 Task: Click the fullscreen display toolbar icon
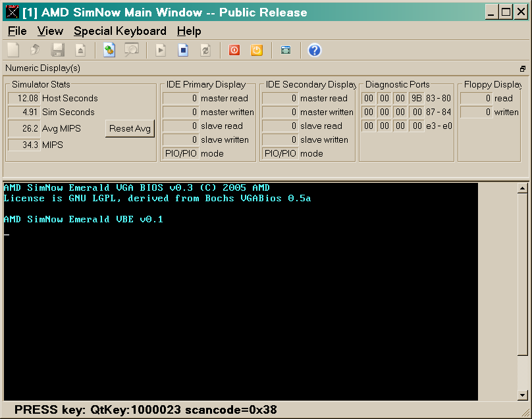[286, 50]
